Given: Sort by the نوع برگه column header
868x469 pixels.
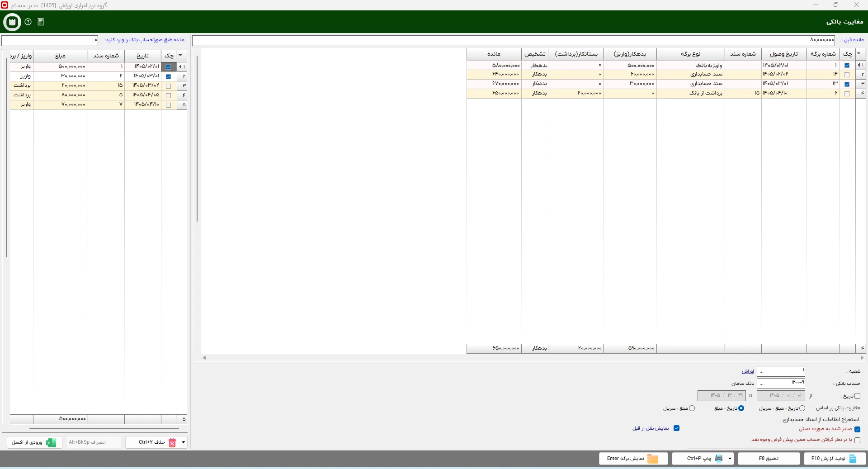Looking at the screenshot, I should pos(690,54).
